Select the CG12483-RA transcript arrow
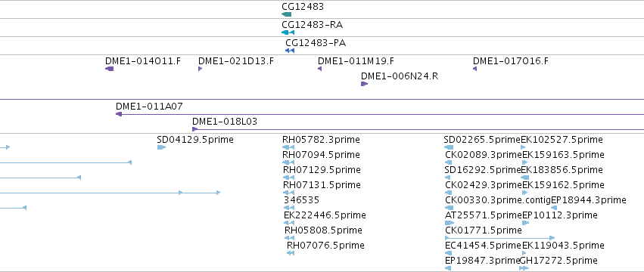Image resolution: width=644 pixels, height=272 pixels. [x=288, y=32]
